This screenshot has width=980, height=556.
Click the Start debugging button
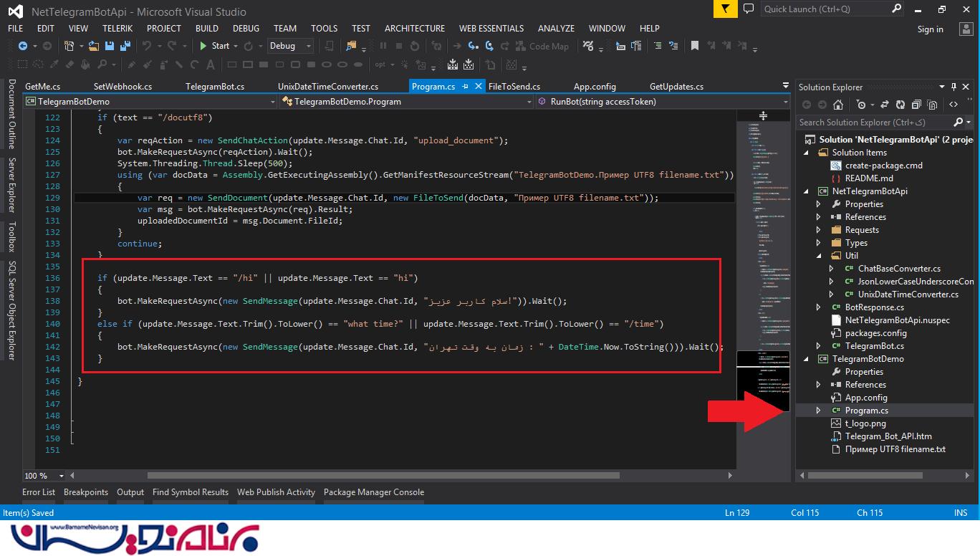[213, 46]
